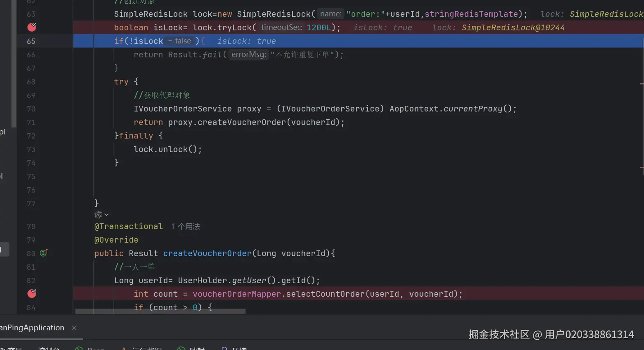Click the "//一人一单" comment
The width and height of the screenshot is (644, 350).
pos(134,267)
